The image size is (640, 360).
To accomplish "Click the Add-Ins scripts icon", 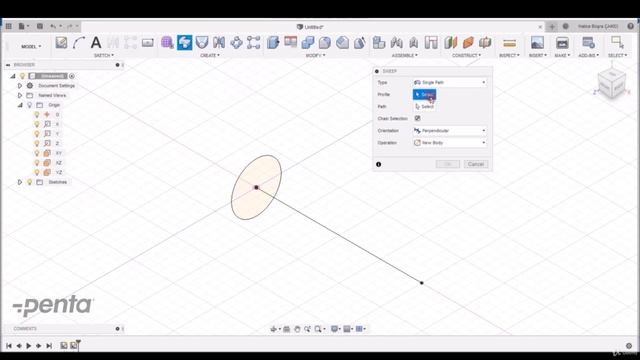I will (588, 42).
